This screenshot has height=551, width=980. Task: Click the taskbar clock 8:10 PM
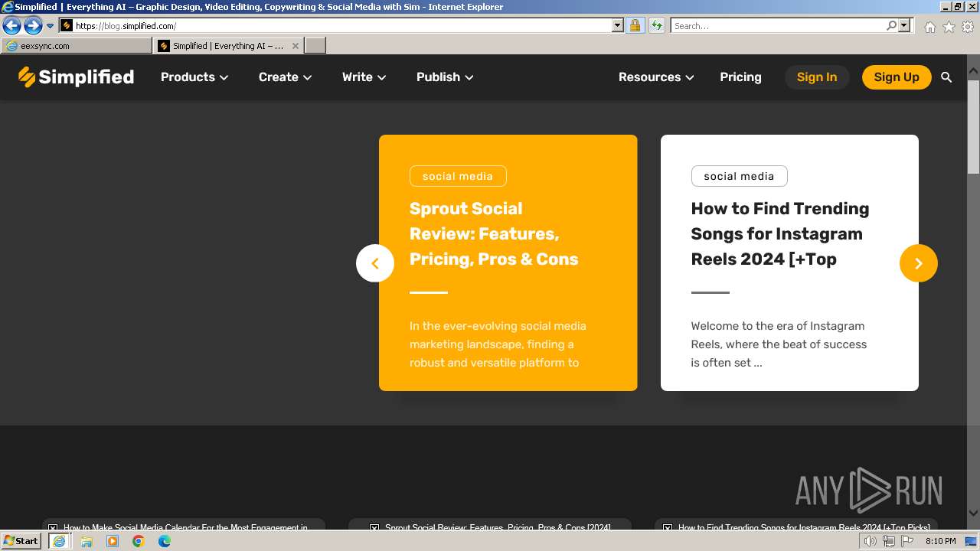tap(940, 541)
